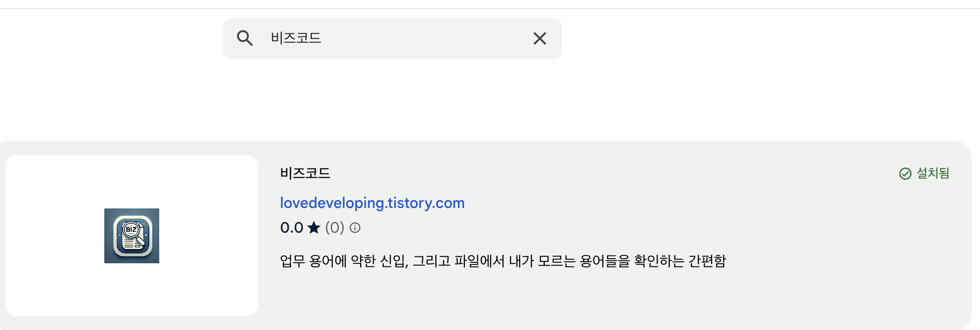Visit lovedeveloping.tistory.com developer link
The image size is (980, 330).
tap(372, 203)
